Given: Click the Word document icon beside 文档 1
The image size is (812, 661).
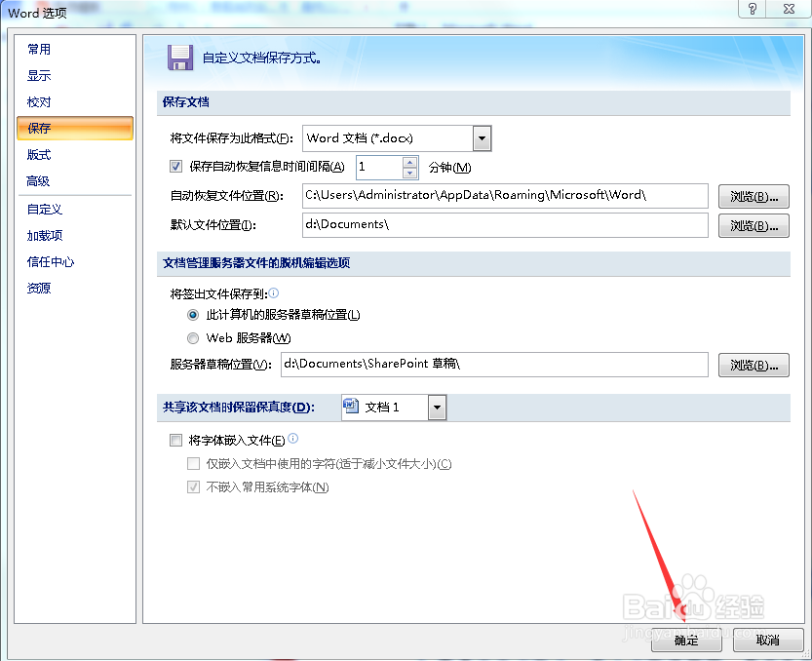Looking at the screenshot, I should pyautogui.click(x=351, y=407).
